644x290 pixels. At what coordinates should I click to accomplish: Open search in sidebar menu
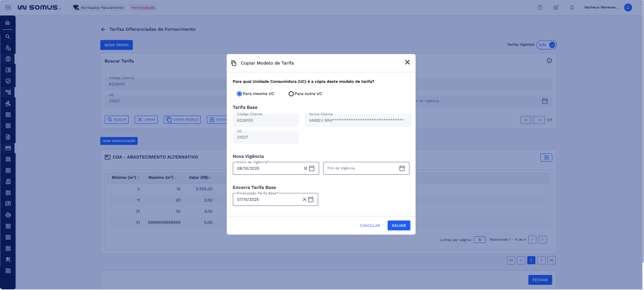click(x=7, y=37)
